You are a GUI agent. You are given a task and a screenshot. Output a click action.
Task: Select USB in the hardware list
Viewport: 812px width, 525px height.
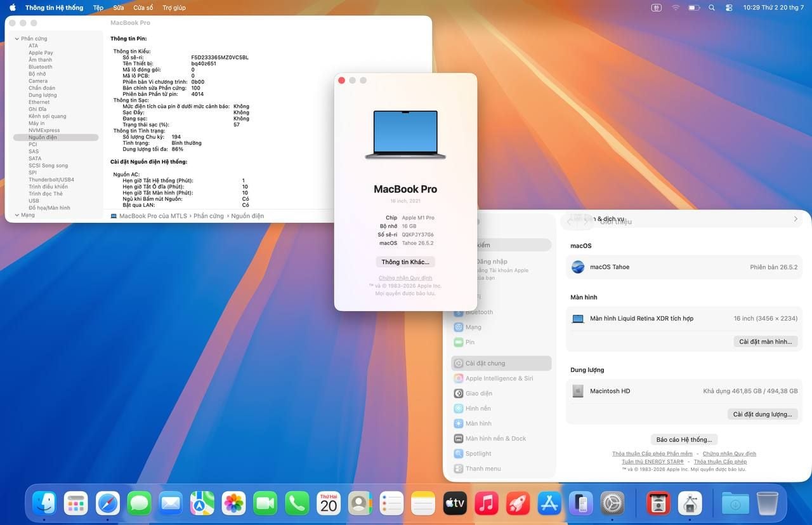pos(34,201)
